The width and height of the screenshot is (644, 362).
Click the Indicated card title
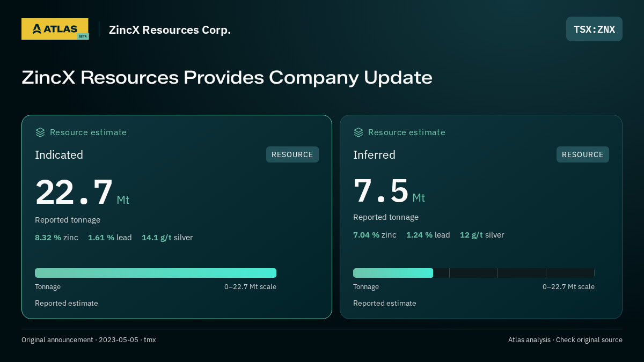click(x=59, y=155)
